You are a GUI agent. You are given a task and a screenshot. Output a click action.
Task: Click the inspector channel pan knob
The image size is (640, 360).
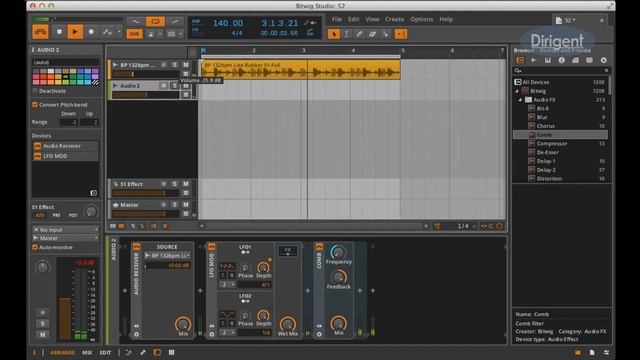point(42,268)
